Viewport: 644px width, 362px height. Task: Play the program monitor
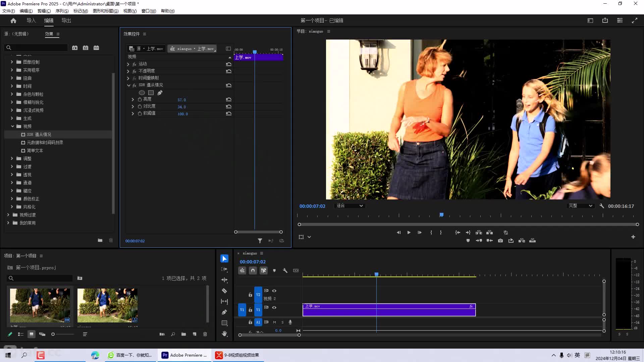click(409, 233)
